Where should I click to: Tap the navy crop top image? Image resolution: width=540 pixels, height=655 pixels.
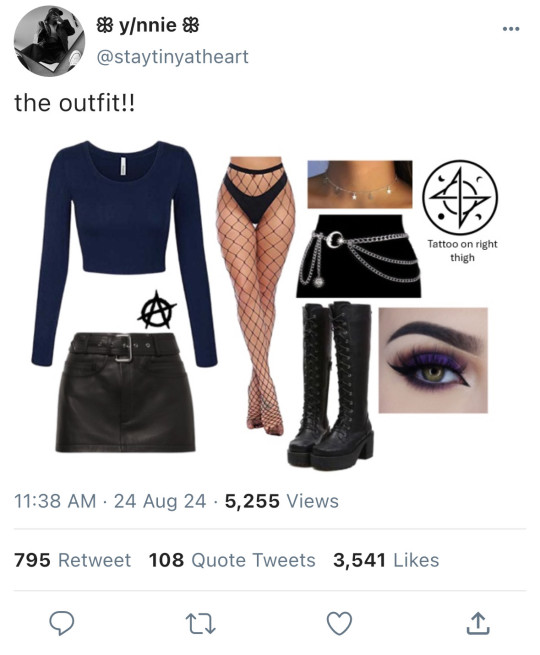[x=124, y=253]
